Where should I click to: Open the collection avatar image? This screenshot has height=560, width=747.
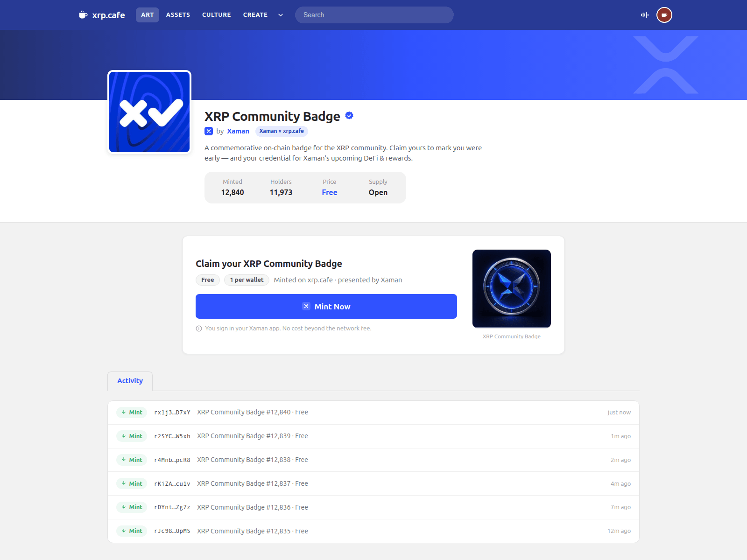[149, 112]
